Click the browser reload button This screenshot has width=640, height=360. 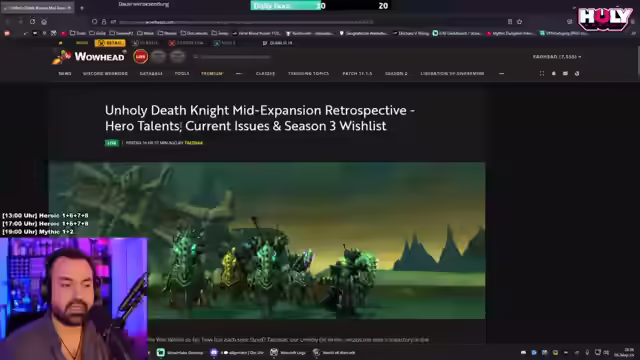click(x=32, y=22)
